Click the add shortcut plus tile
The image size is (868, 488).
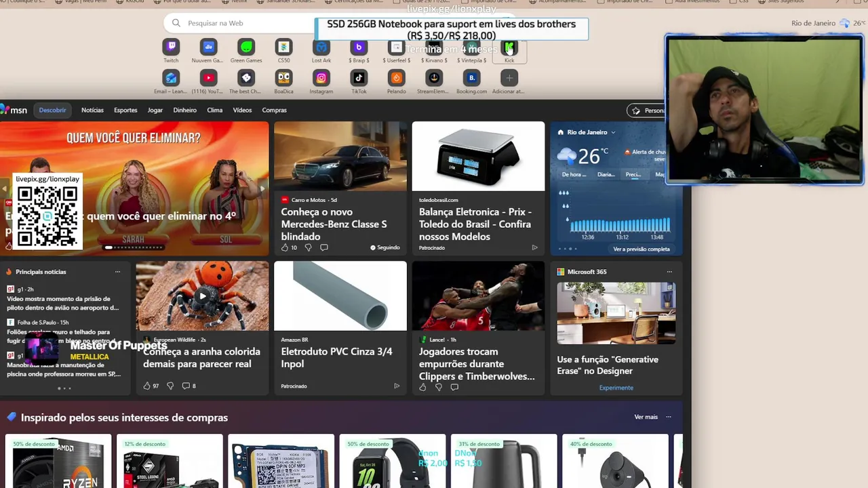point(509,78)
